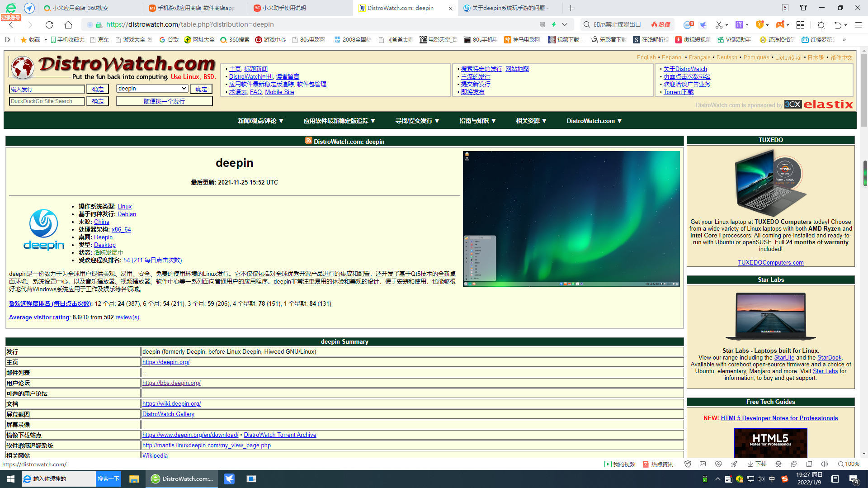Expand the address bar dropdown arrow
The width and height of the screenshot is (868, 488).
[x=565, y=24]
